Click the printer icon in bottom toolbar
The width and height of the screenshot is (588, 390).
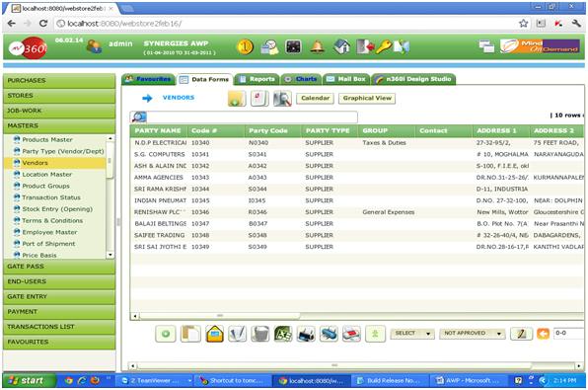coord(306,334)
